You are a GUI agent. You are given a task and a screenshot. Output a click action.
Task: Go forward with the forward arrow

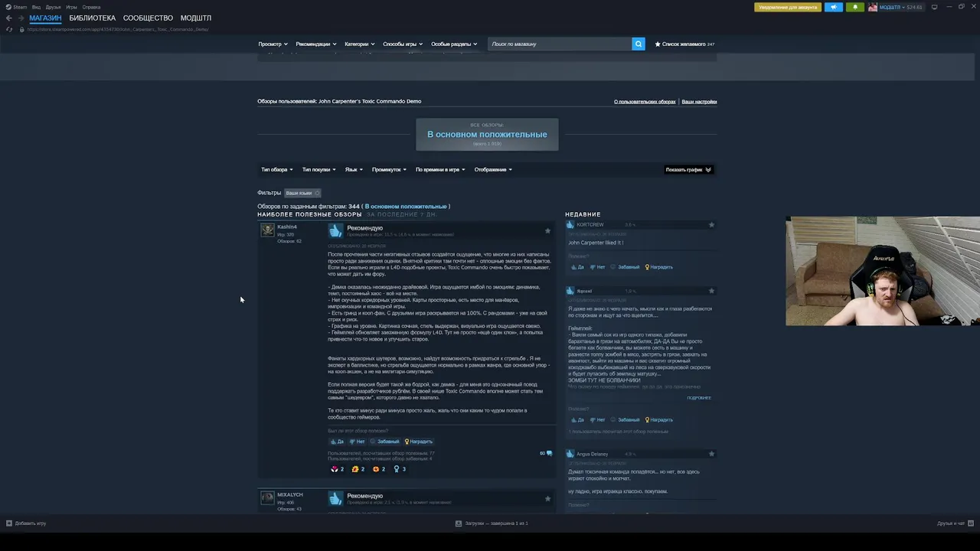click(21, 18)
